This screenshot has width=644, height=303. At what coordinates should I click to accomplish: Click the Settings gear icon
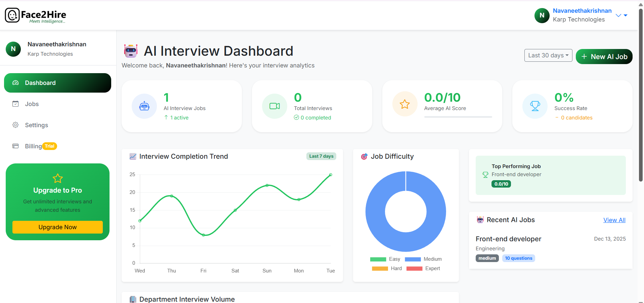point(15,125)
